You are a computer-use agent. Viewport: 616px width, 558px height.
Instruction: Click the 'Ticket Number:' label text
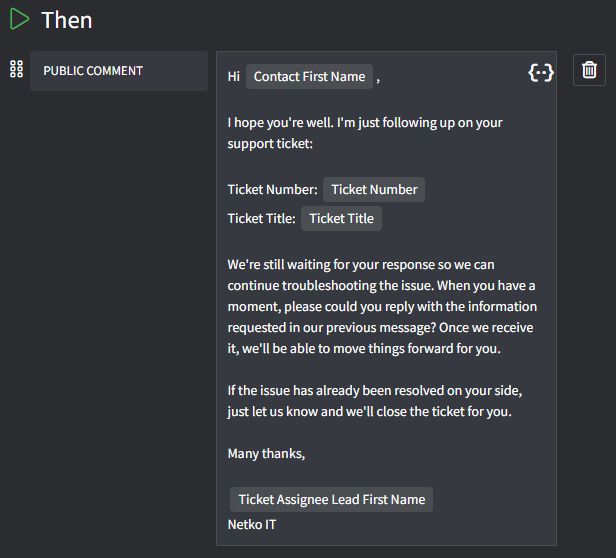[x=272, y=190]
